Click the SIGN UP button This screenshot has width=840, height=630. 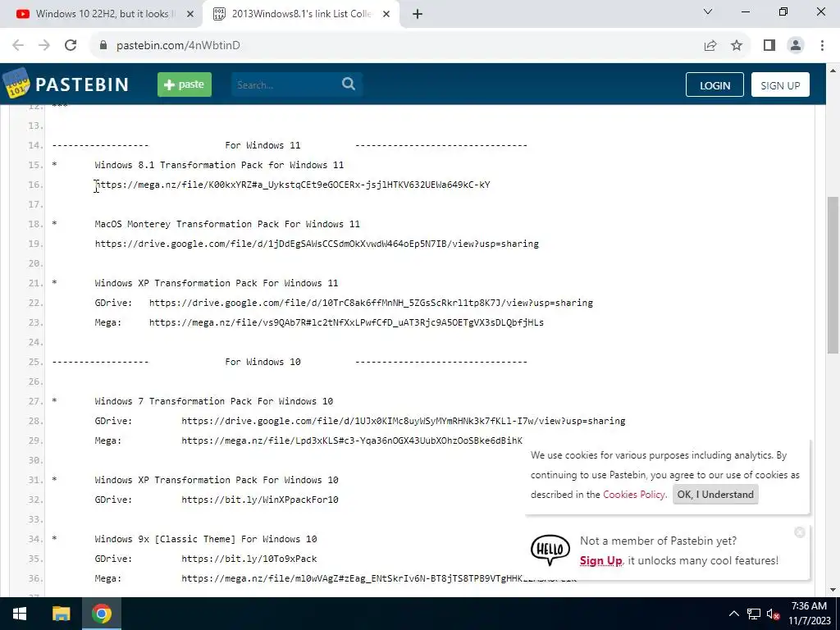point(780,84)
